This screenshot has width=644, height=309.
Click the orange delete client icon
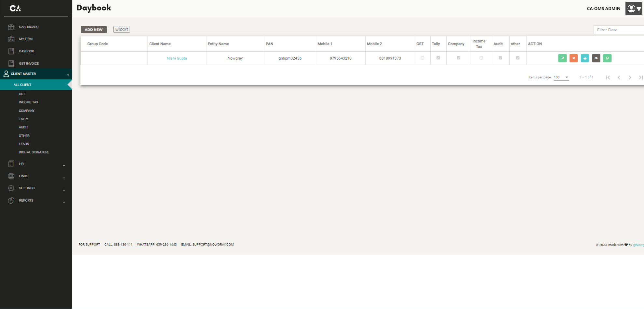pyautogui.click(x=574, y=58)
